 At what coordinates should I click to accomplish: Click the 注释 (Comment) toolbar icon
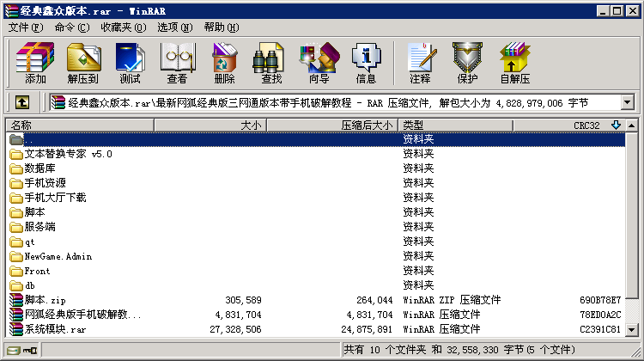tap(420, 63)
